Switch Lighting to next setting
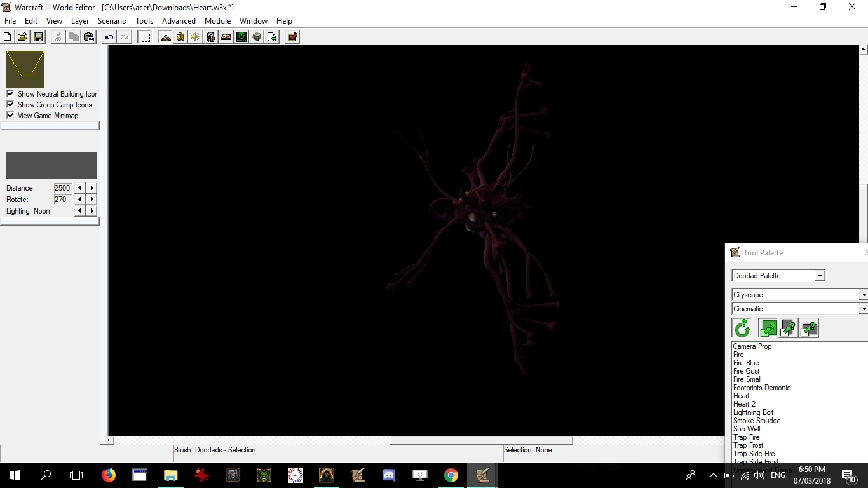 click(92, 211)
